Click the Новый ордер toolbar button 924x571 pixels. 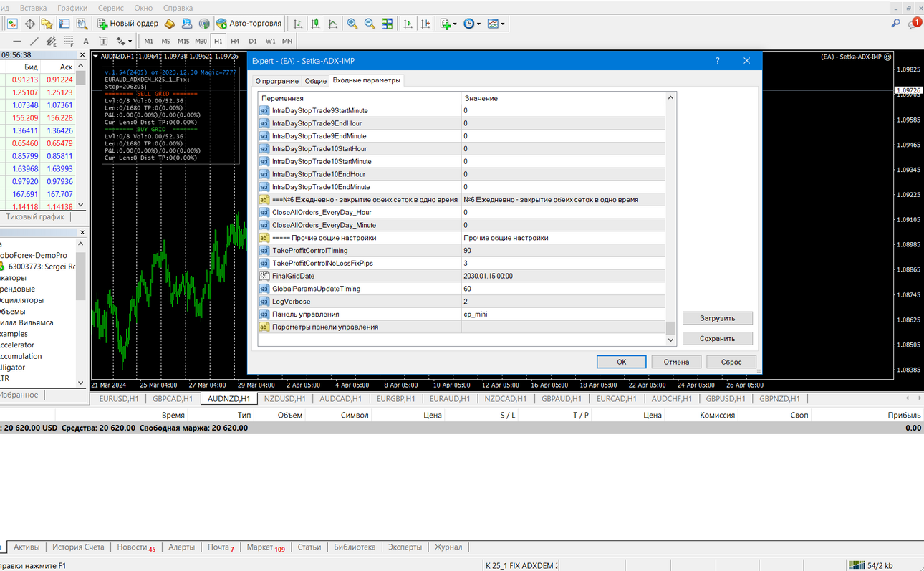click(x=127, y=24)
